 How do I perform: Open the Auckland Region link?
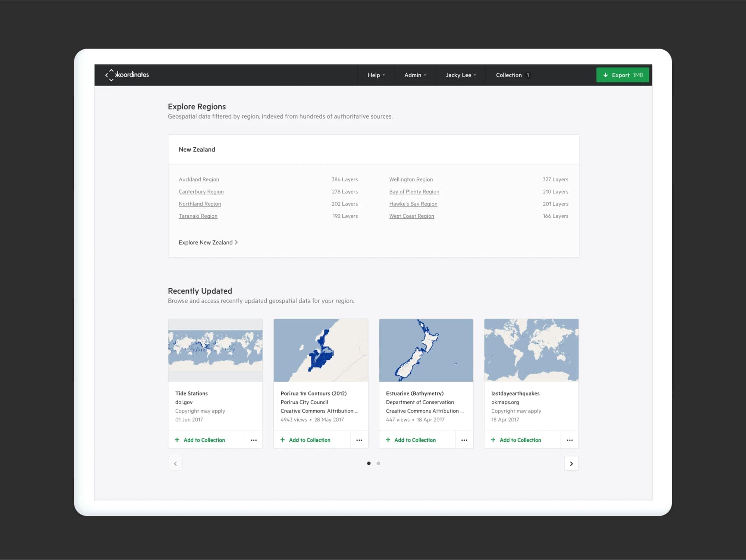[199, 179]
